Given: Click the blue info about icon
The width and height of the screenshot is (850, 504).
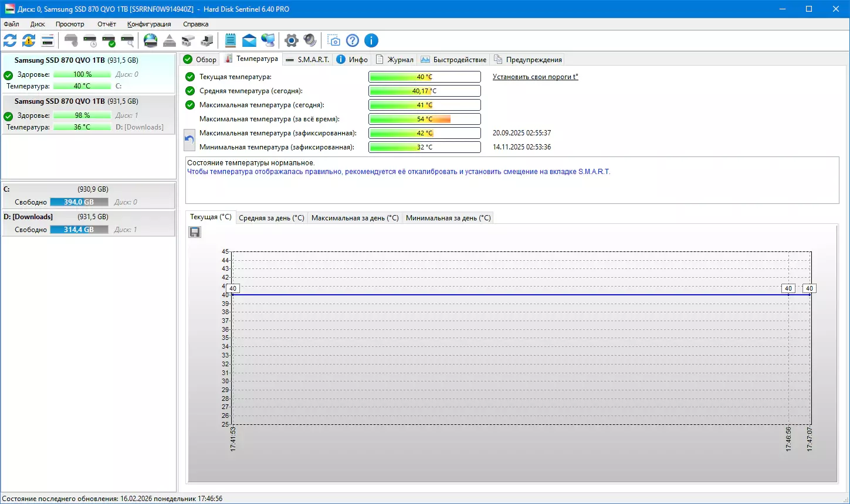Looking at the screenshot, I should (x=371, y=40).
